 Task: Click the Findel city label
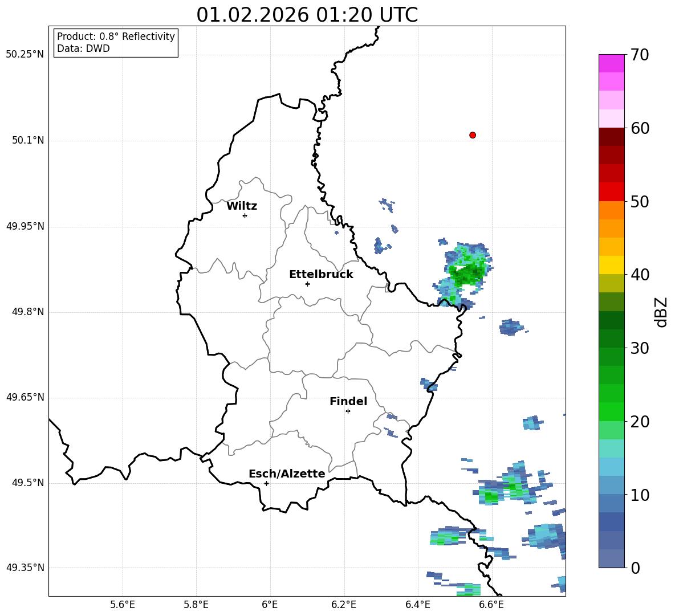(348, 401)
